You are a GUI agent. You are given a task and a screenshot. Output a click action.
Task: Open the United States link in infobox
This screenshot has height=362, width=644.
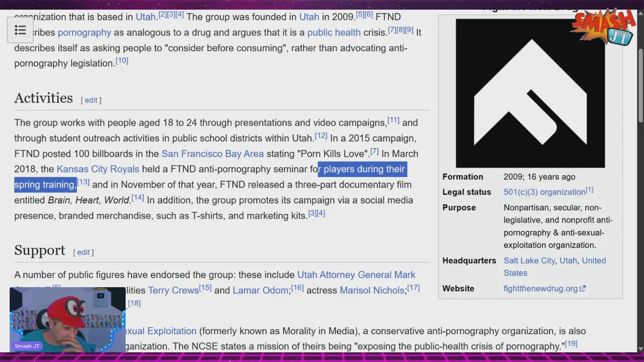point(554,266)
